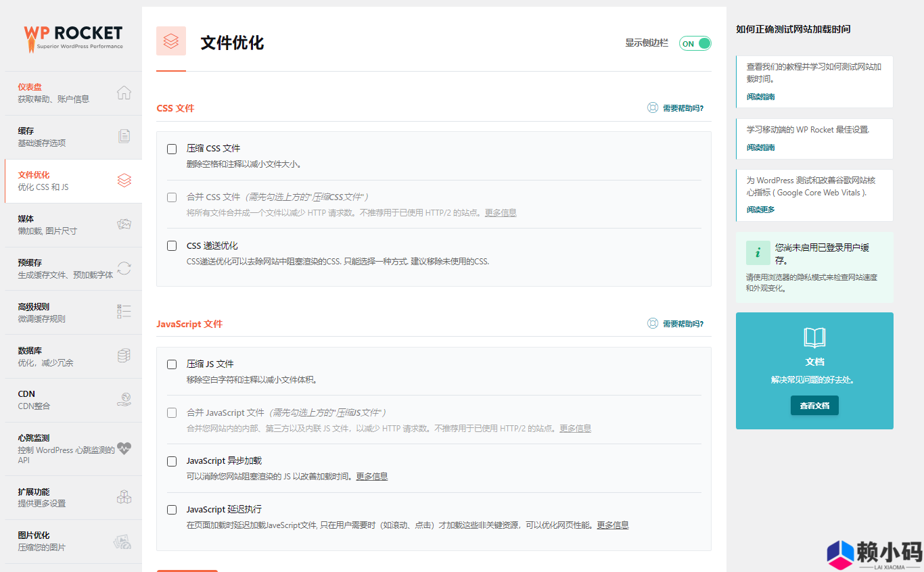924x572 pixels.
Task: Open 更多信息 link under JavaScript 异步加载
Action: click(x=372, y=477)
